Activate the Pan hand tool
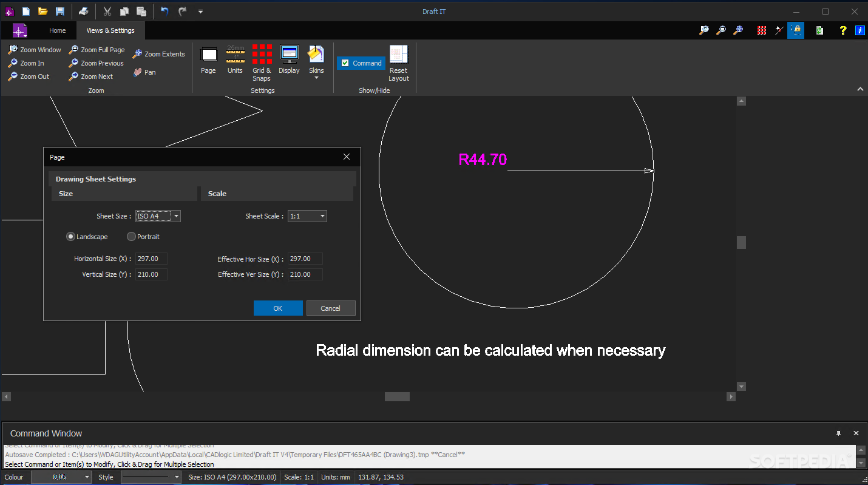Viewport: 868px width, 485px height. click(144, 72)
